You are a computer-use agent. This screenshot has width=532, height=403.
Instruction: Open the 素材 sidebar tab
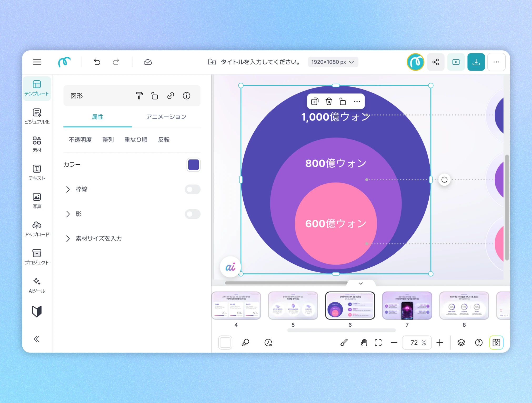pyautogui.click(x=37, y=145)
